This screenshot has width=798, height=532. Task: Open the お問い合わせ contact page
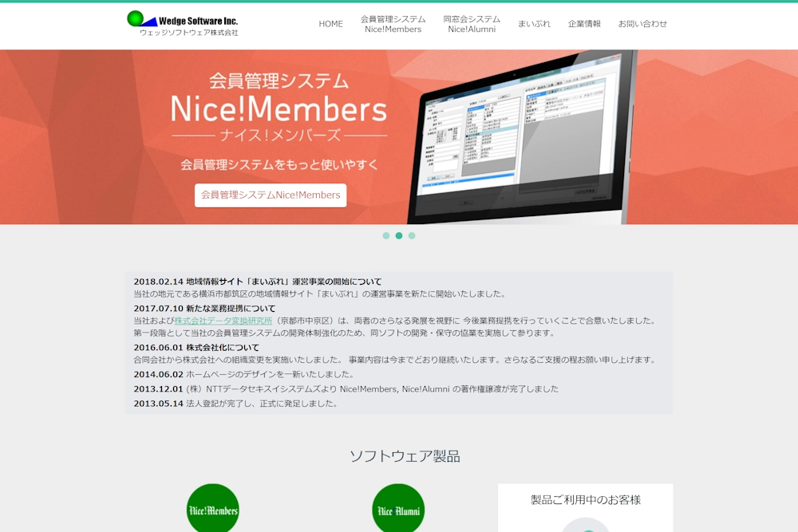click(x=642, y=24)
